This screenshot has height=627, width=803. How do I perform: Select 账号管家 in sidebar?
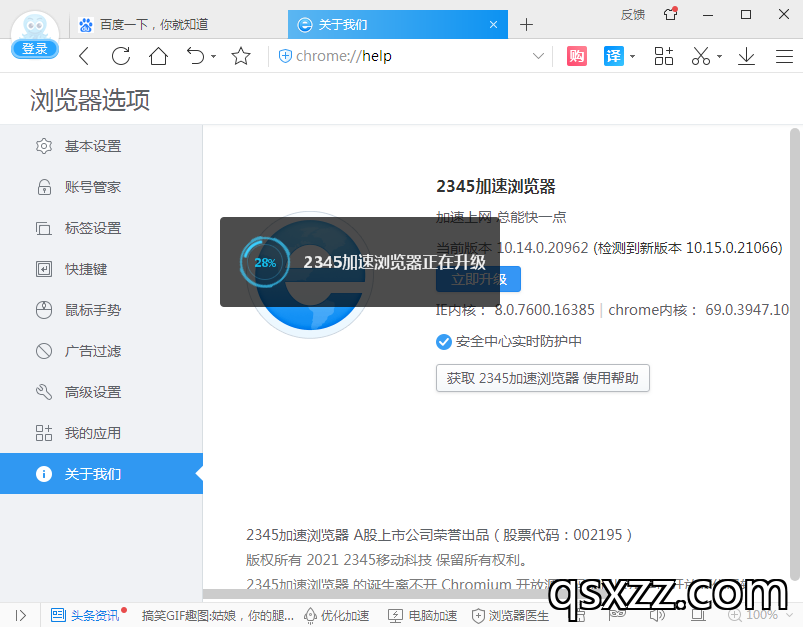[101, 187]
